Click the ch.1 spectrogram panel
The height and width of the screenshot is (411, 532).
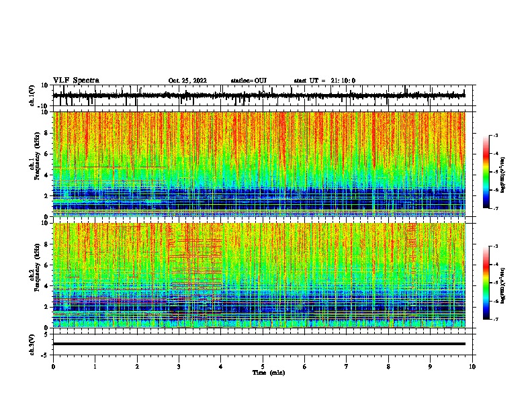(259, 164)
